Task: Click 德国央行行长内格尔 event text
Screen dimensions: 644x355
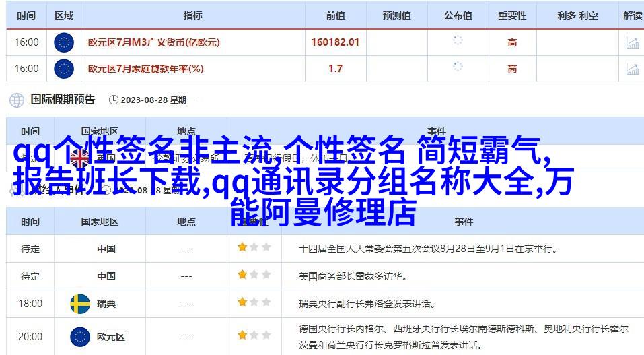Action: [x=463, y=337]
